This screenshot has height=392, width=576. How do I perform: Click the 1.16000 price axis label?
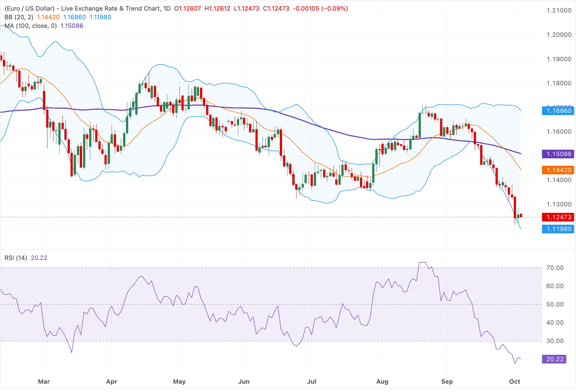(x=559, y=132)
